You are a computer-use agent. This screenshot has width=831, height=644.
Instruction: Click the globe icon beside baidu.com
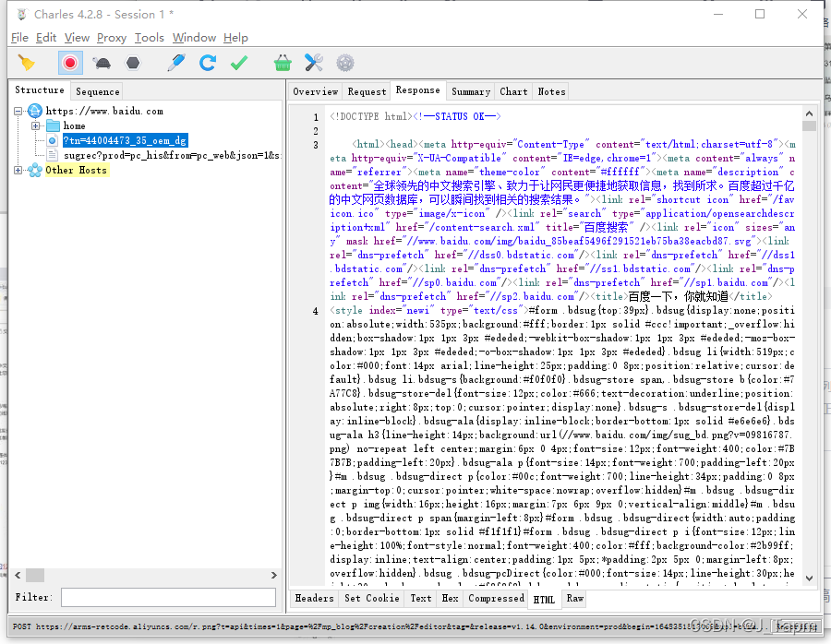point(35,112)
